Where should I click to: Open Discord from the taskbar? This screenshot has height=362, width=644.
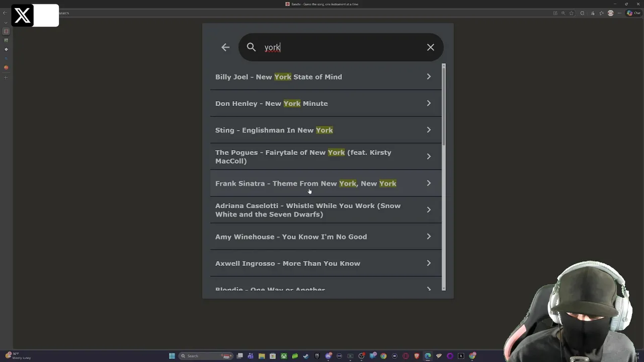click(329, 356)
